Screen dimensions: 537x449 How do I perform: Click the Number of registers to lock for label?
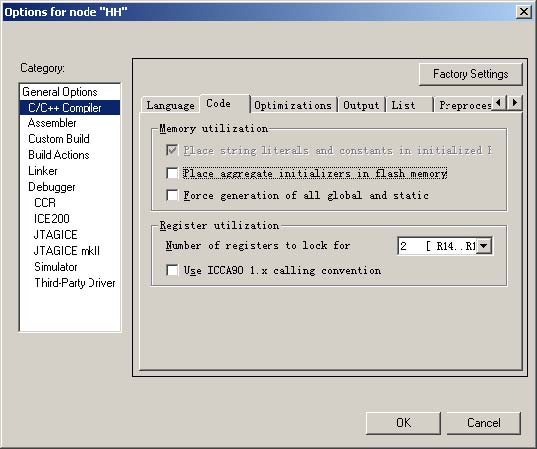(x=258, y=246)
